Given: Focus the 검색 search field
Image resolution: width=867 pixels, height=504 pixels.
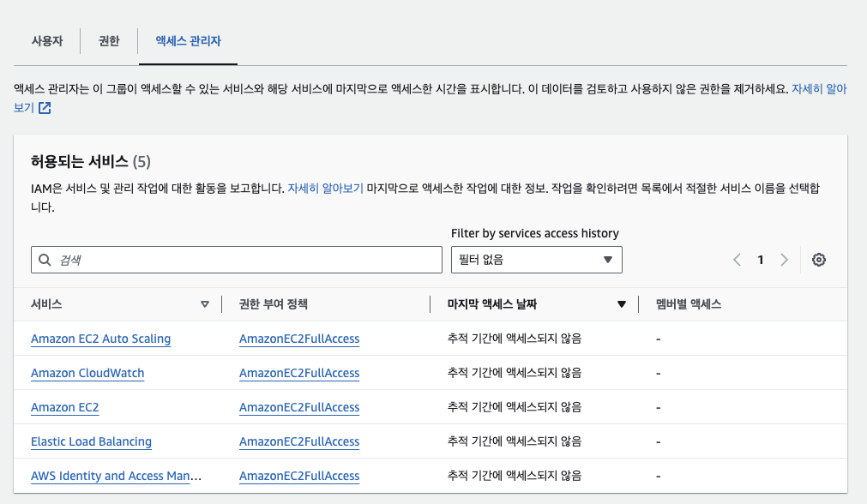Looking at the screenshot, I should coord(244,260).
